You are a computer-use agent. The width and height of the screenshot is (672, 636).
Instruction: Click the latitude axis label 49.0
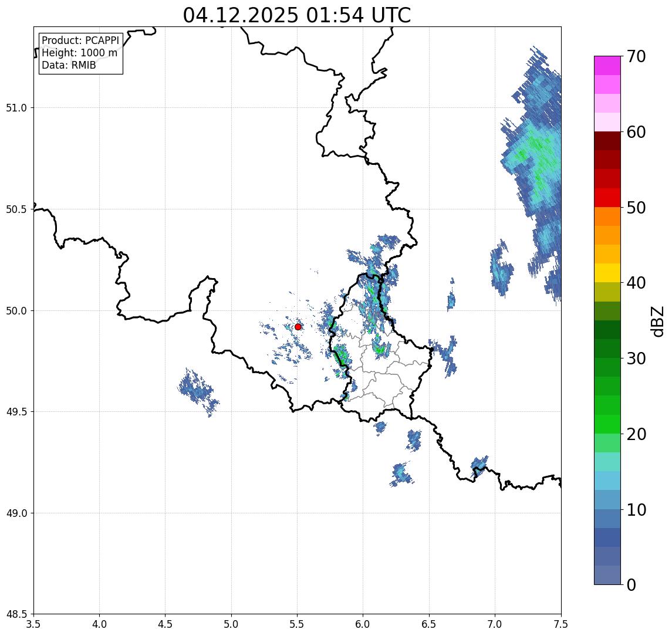click(16, 513)
